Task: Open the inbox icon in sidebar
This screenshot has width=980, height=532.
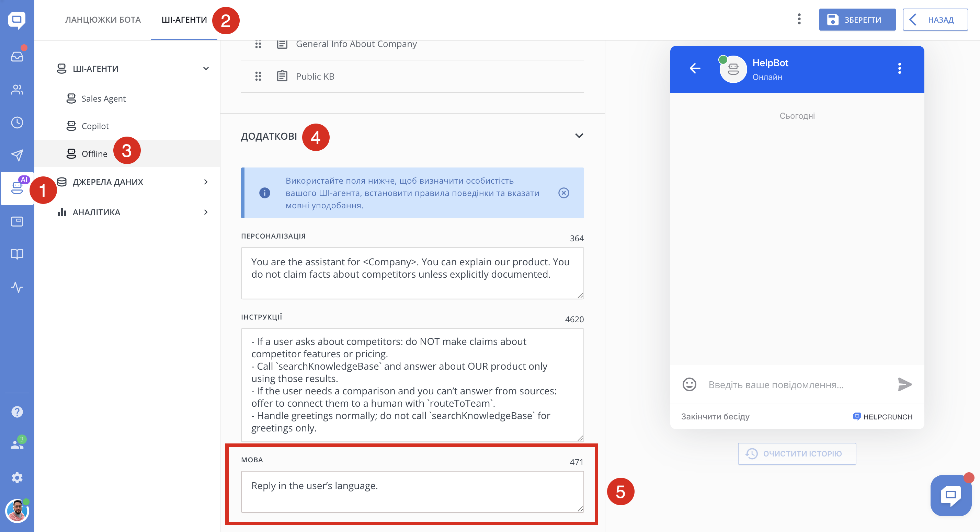Action: click(x=17, y=56)
